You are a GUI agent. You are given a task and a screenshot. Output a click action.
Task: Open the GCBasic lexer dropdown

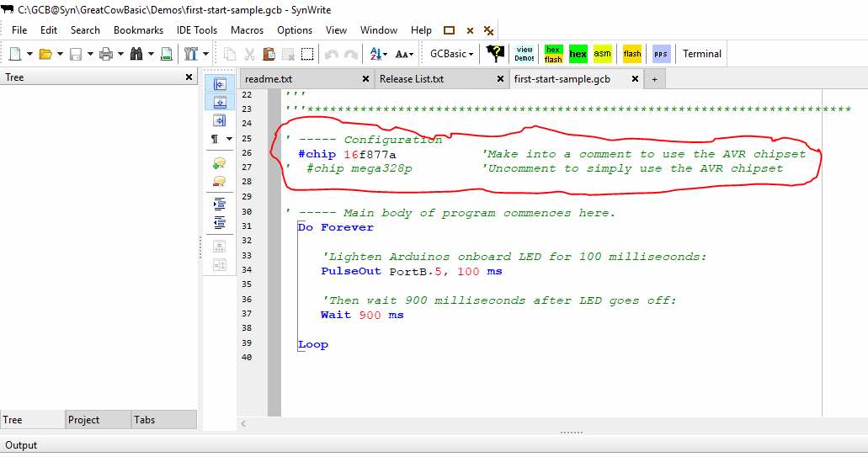(x=452, y=54)
